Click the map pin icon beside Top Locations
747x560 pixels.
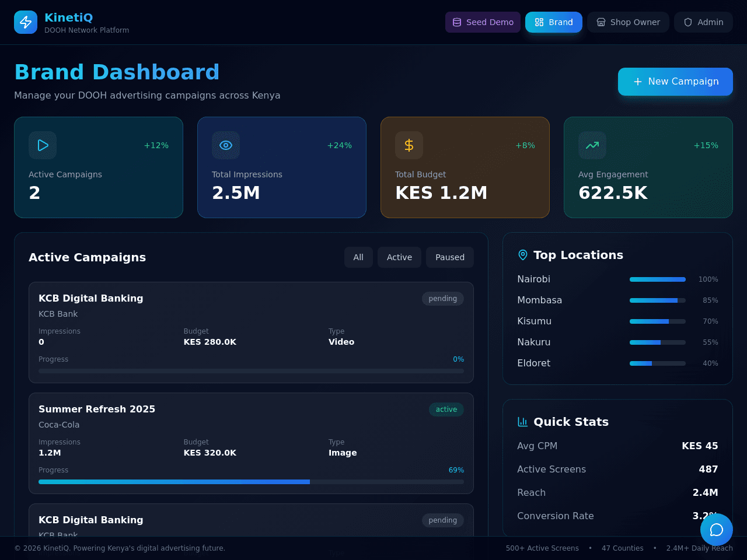(x=523, y=255)
